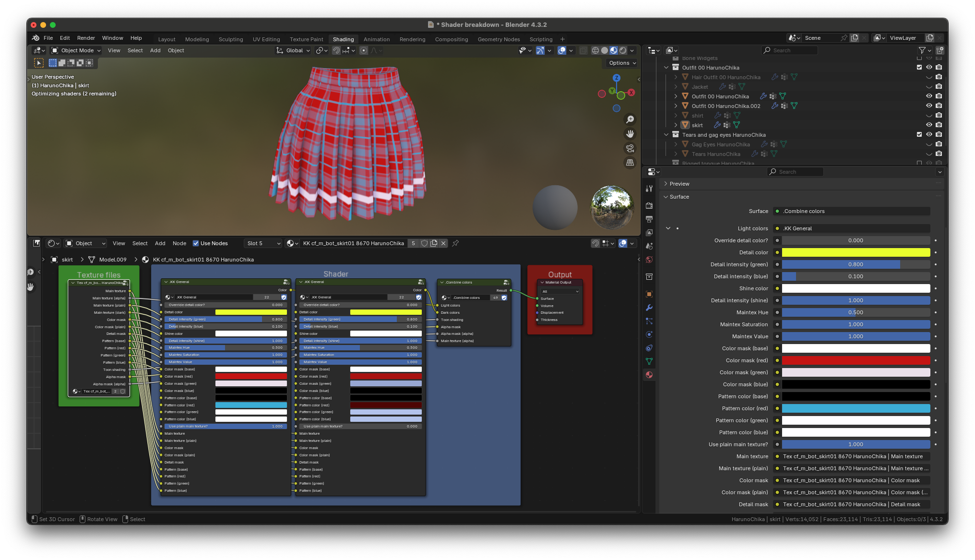Switch to perspective/orthographic grid icon
Viewport: 975px width, 560px height.
(x=630, y=163)
